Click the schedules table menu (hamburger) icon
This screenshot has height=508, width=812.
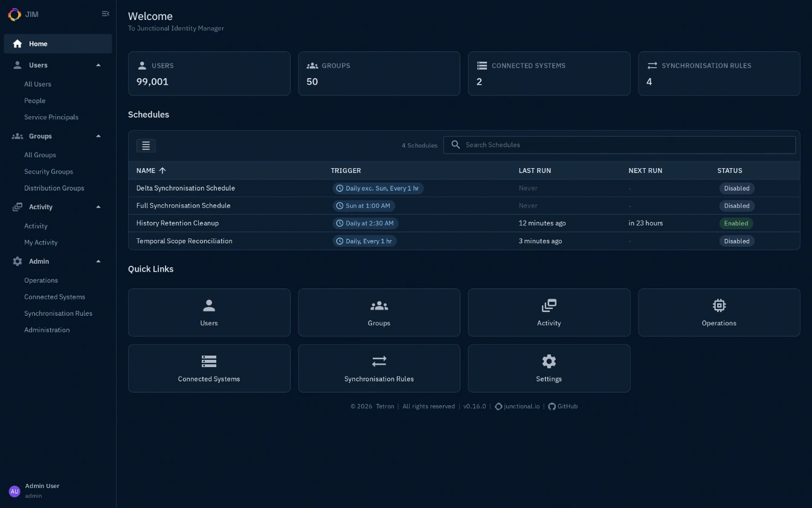click(146, 145)
